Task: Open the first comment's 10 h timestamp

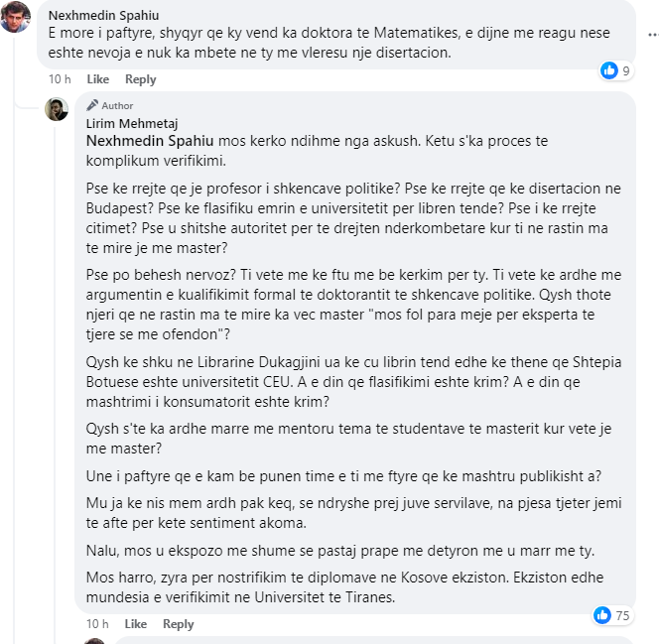Action: coord(60,79)
